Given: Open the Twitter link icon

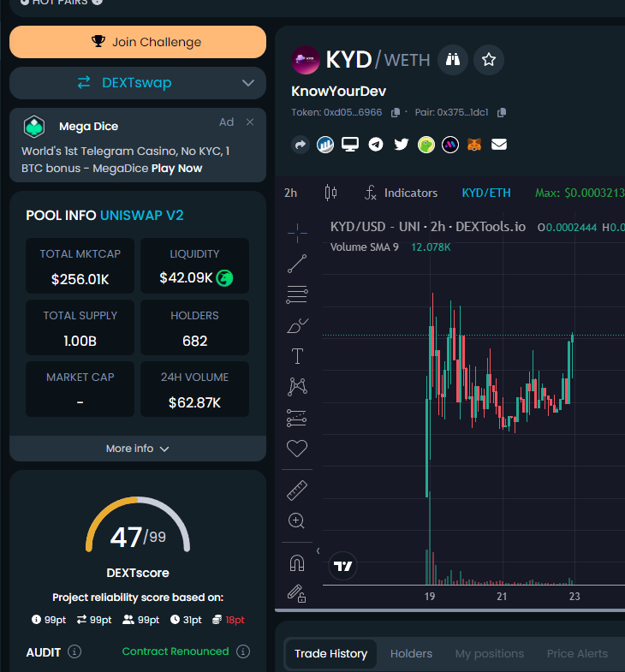Looking at the screenshot, I should pos(402,145).
